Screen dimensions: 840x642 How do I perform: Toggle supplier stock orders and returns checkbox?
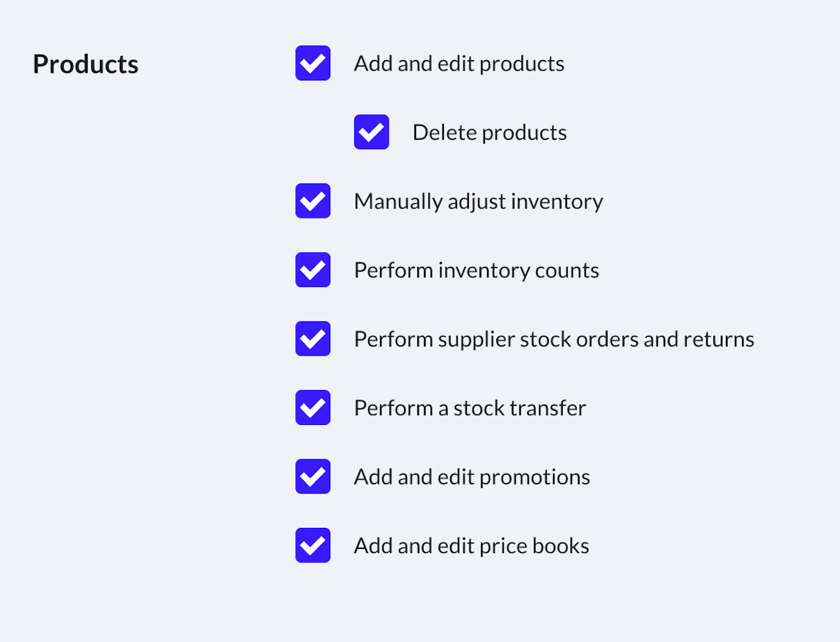313,339
